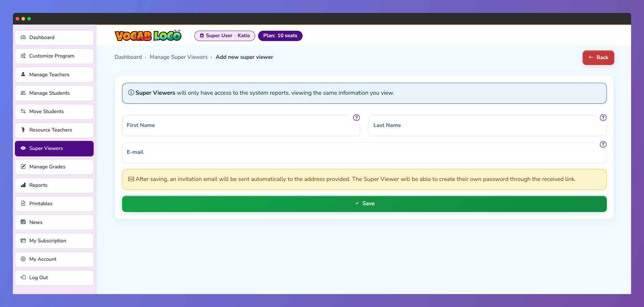This screenshot has width=644, height=307.
Task: Open the News page
Action: tap(54, 222)
